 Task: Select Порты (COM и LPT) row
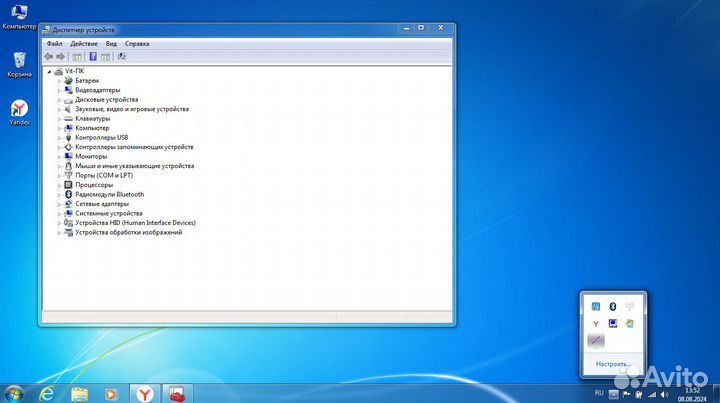click(x=104, y=175)
